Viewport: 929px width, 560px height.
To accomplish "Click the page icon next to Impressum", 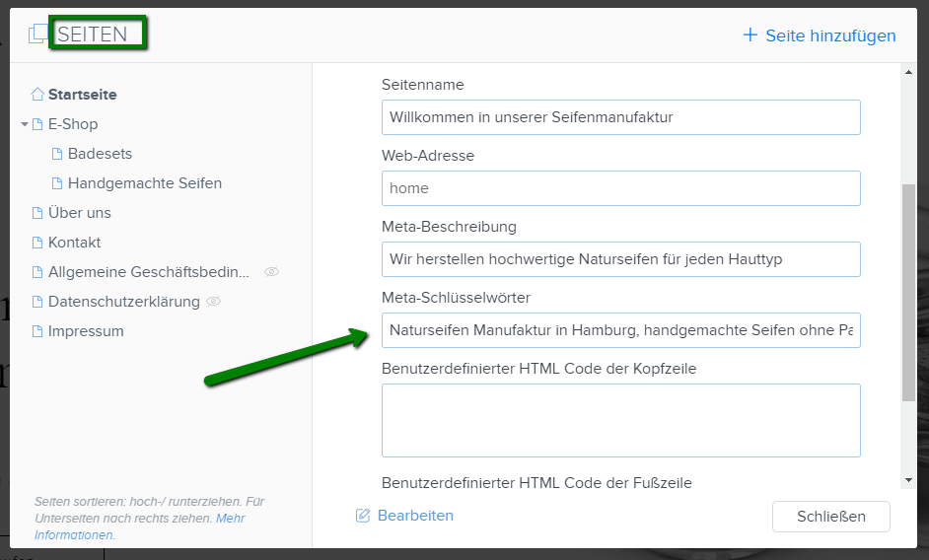I will (x=37, y=331).
